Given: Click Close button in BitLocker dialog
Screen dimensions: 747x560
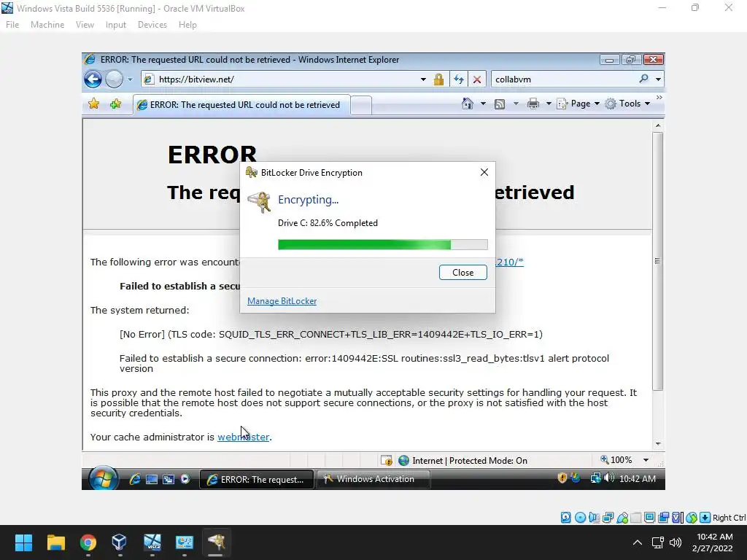Looking at the screenshot, I should (462, 273).
